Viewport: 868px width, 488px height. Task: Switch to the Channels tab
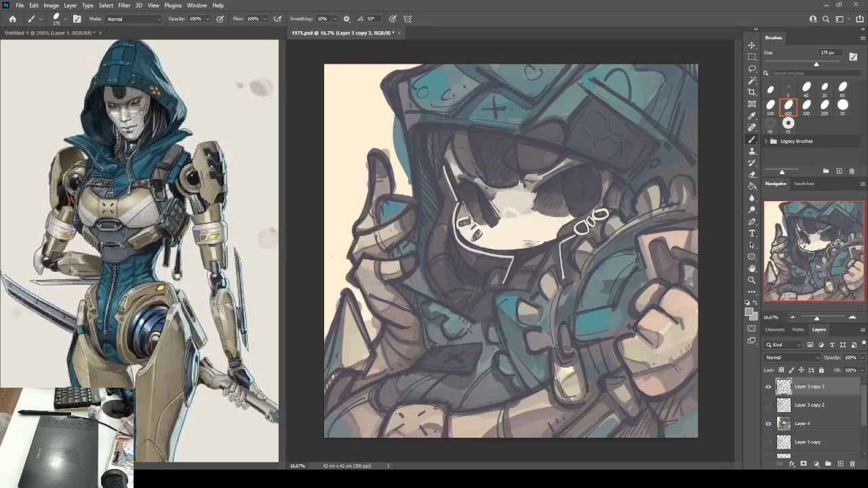[x=774, y=330]
